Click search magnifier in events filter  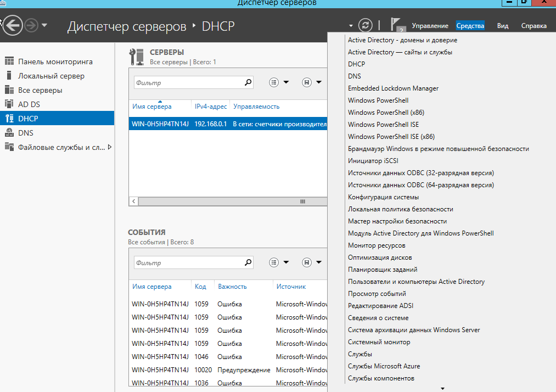248,262
